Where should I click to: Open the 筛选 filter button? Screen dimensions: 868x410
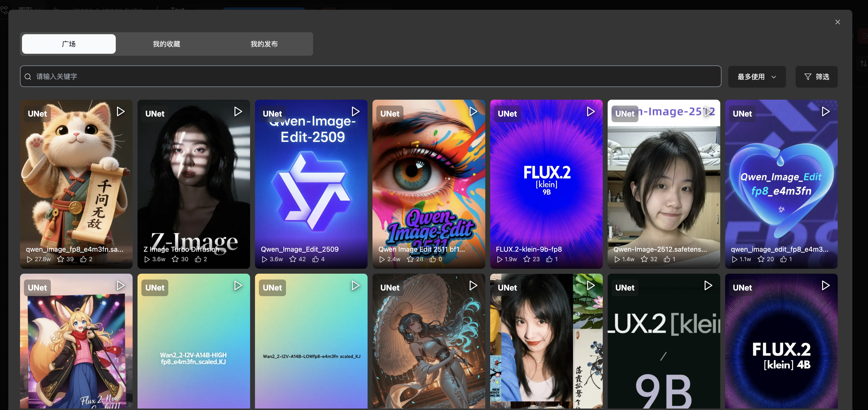816,76
